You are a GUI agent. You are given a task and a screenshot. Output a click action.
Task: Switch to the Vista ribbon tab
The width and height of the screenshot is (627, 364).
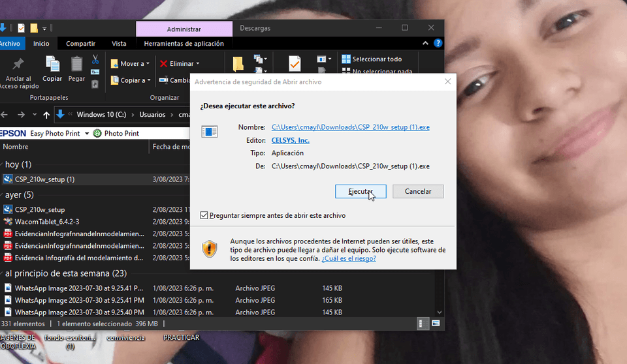(x=119, y=44)
